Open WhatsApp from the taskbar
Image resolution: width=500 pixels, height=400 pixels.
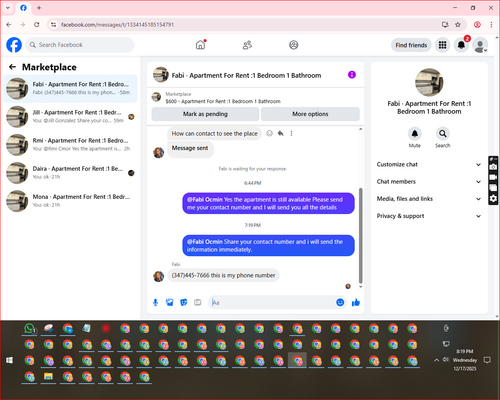(30, 329)
